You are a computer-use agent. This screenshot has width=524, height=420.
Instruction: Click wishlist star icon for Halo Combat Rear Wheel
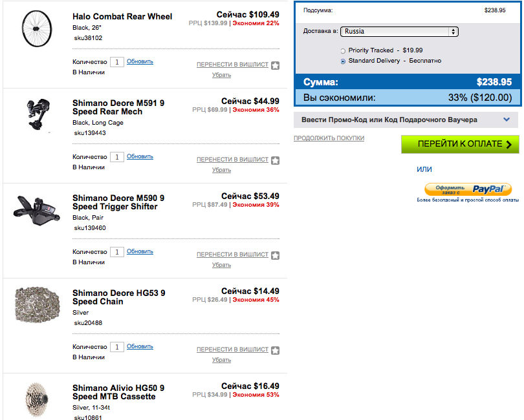(x=276, y=65)
